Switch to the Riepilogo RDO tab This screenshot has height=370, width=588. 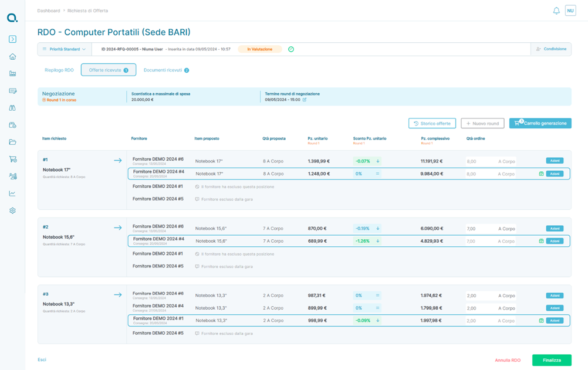(59, 70)
